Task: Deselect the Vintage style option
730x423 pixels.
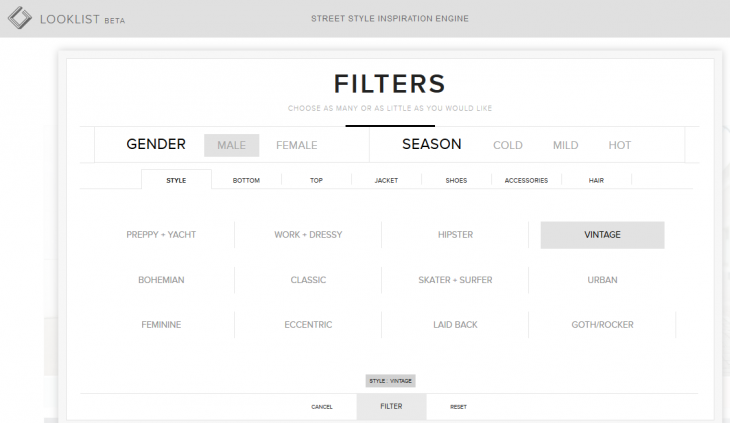Action: coord(602,235)
